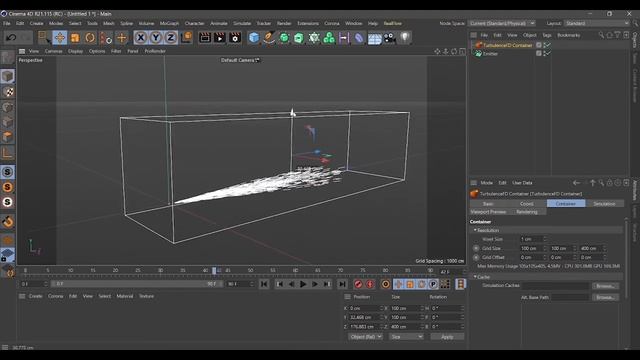
Task: Collapse the Cache section
Action: click(x=476, y=277)
